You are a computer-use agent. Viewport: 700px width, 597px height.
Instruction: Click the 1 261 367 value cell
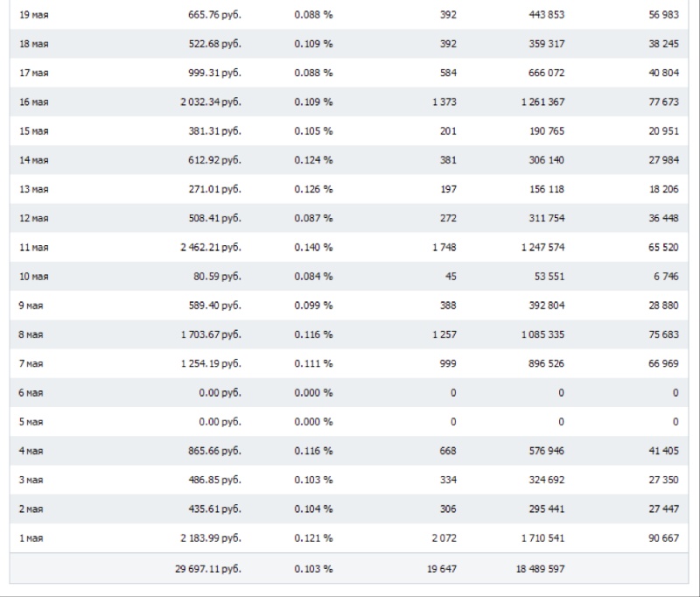(x=542, y=102)
